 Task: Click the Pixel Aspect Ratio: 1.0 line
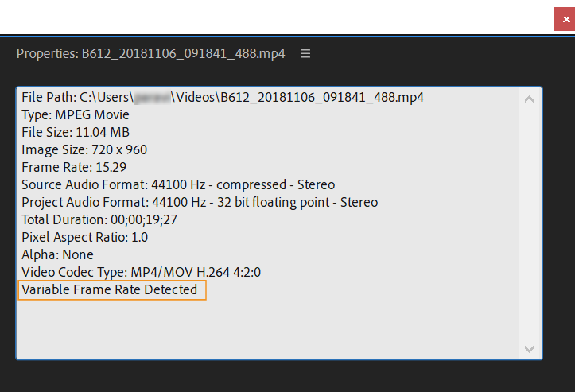pyautogui.click(x=85, y=237)
